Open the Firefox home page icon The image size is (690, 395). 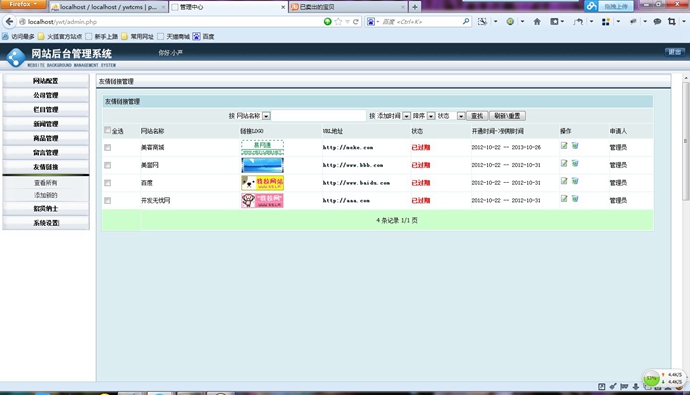point(537,22)
